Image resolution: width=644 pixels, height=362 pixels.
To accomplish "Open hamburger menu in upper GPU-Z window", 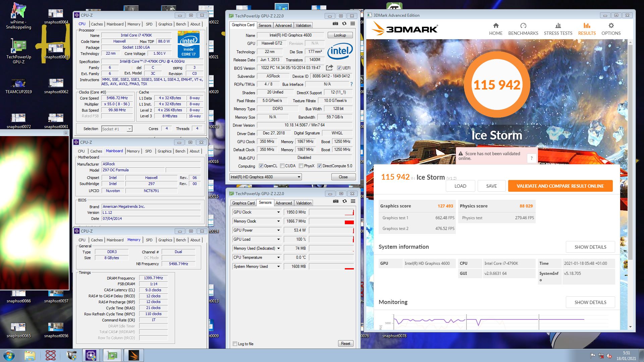I will pyautogui.click(x=353, y=24).
